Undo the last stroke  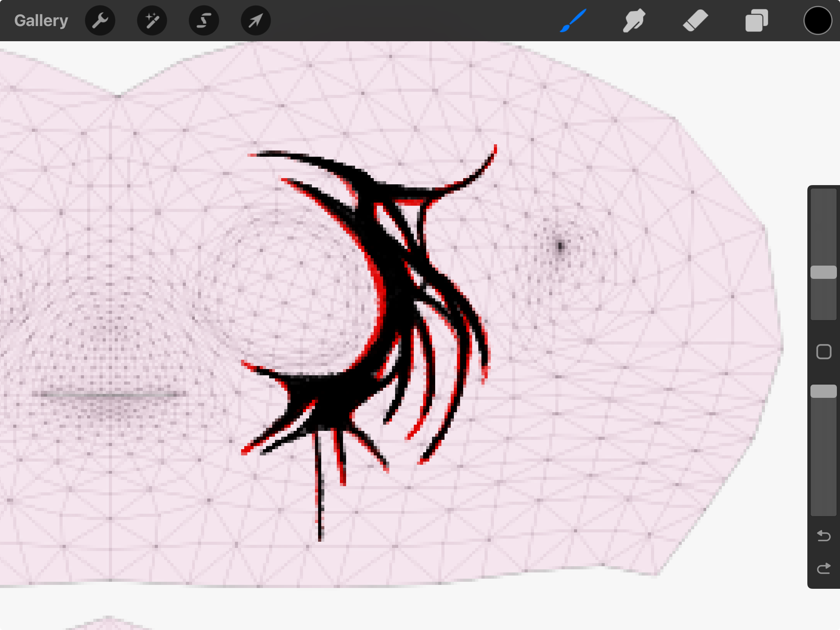pyautogui.click(x=824, y=536)
